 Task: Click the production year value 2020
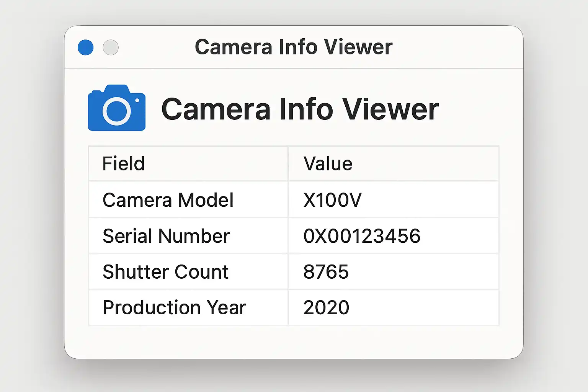[x=326, y=307]
